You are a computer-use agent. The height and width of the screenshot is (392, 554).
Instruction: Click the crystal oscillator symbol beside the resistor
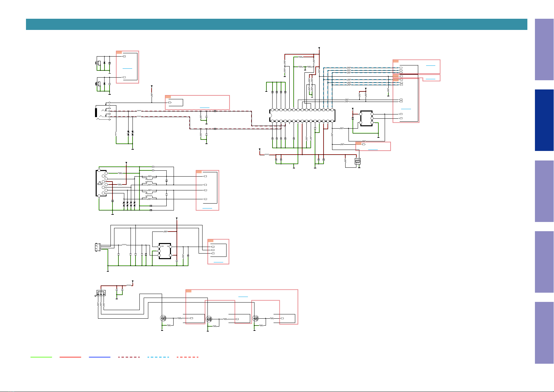click(x=358, y=161)
